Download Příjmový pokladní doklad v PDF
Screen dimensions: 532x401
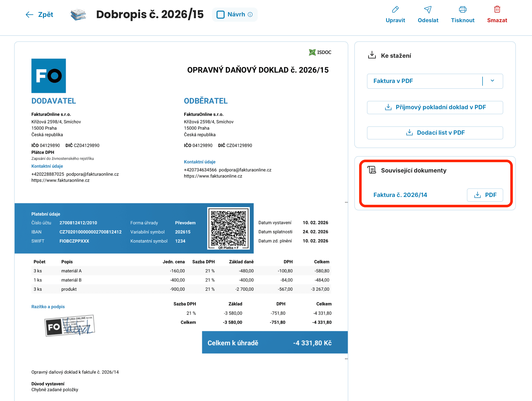[435, 107]
